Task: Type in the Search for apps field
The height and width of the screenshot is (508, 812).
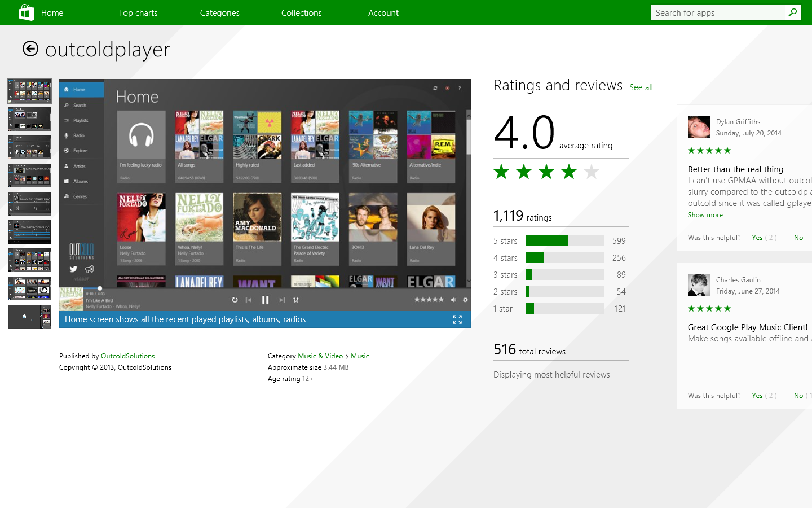Action: click(x=717, y=13)
